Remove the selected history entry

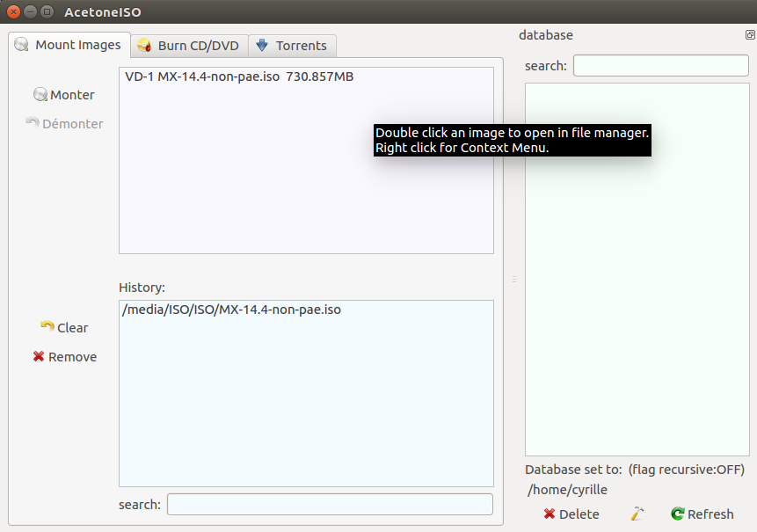click(x=64, y=357)
